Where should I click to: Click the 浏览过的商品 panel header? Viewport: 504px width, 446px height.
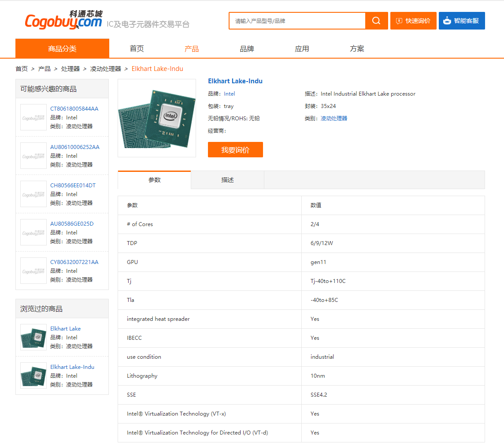(x=62, y=308)
